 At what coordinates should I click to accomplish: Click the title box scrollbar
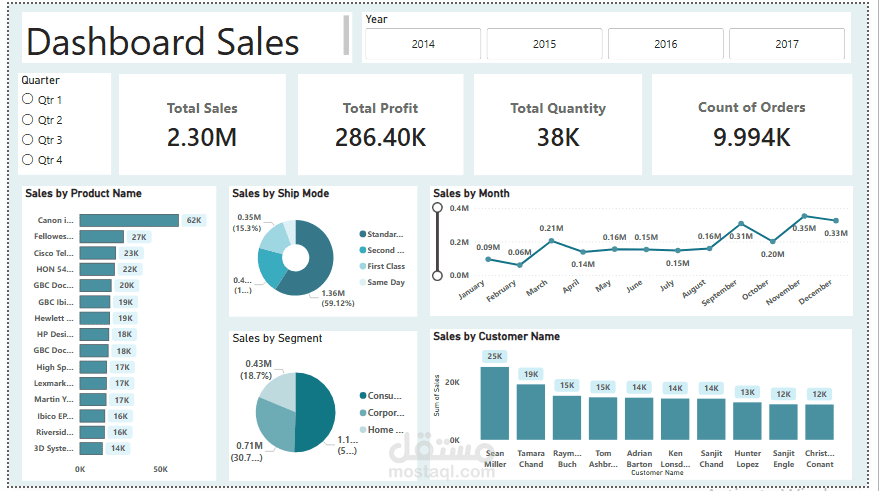click(346, 35)
